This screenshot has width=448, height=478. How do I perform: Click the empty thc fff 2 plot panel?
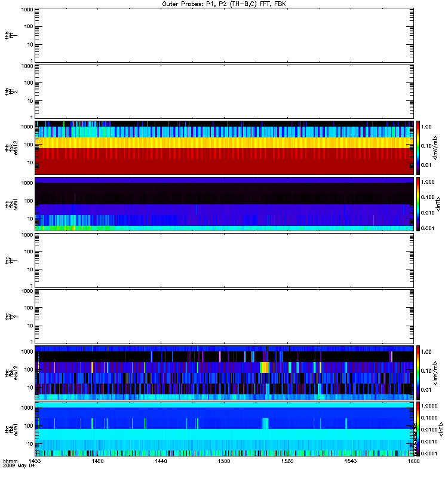(224, 317)
